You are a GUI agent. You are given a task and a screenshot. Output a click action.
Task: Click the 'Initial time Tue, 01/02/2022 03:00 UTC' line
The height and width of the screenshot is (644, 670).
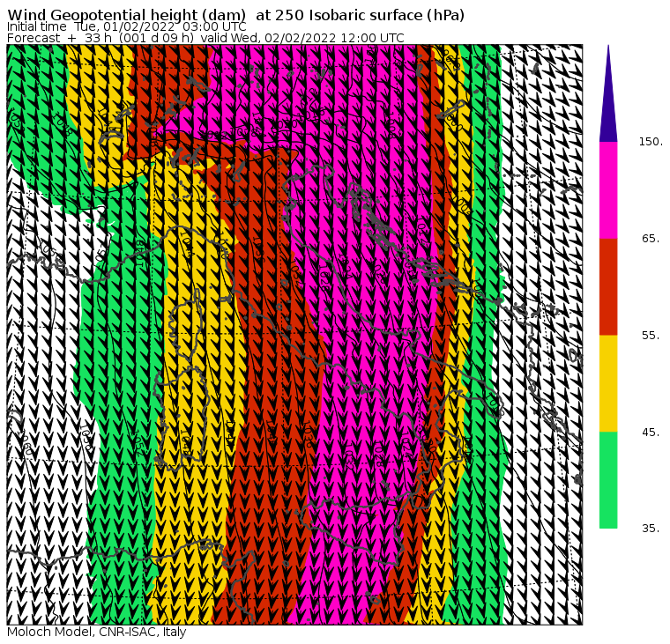(126, 26)
